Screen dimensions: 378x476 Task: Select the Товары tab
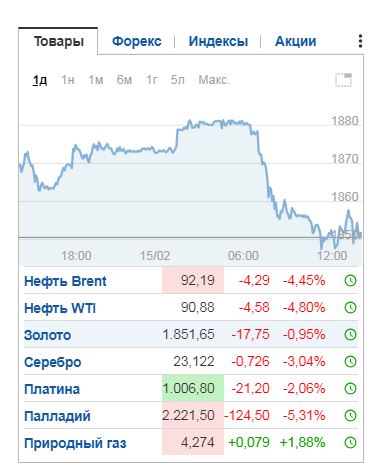click(x=59, y=41)
